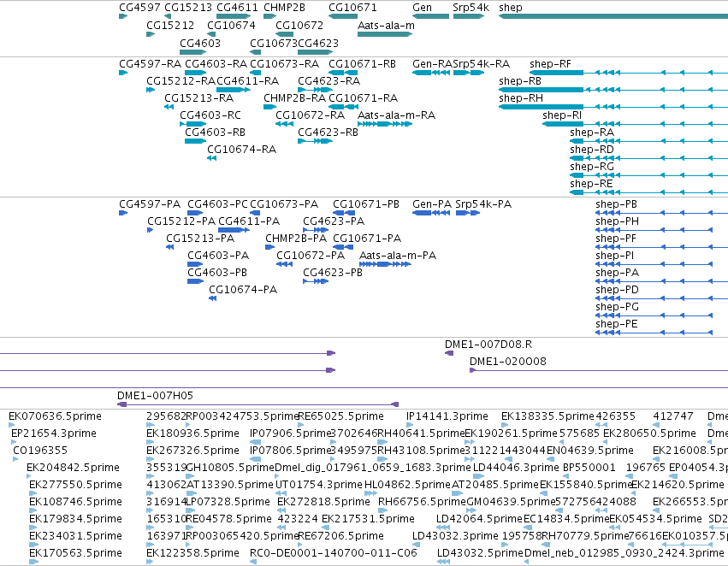728x566 pixels.
Task: Select EST EK170563.5prime
Action: (75, 553)
